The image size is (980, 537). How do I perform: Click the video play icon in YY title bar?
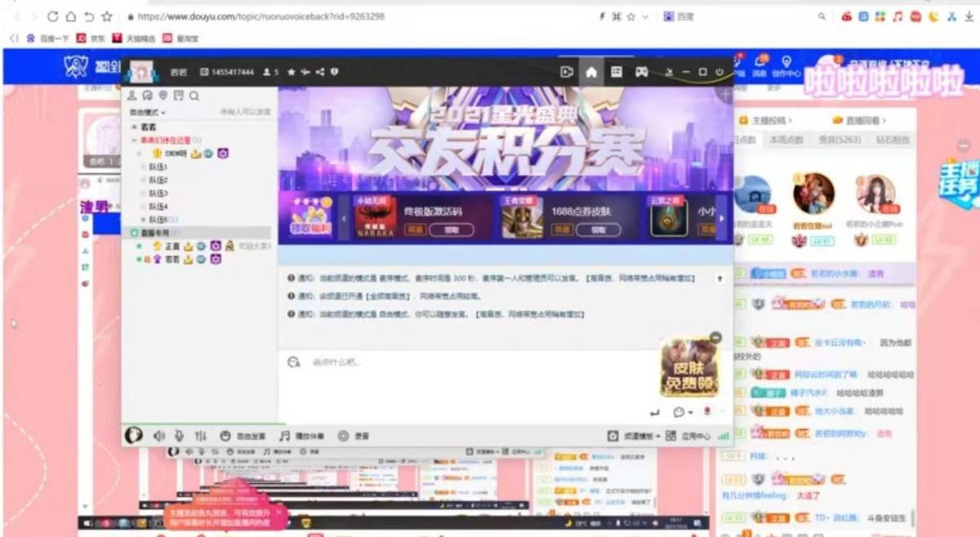[567, 72]
